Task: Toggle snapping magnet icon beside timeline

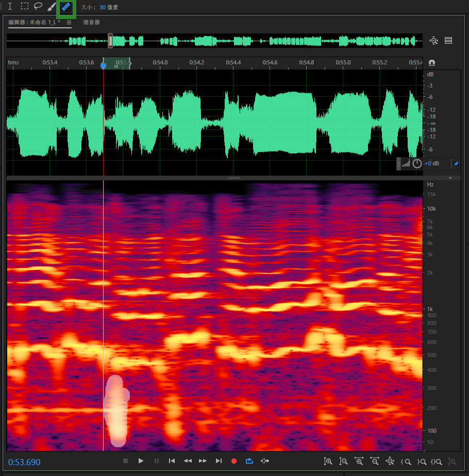Action: coord(432,63)
